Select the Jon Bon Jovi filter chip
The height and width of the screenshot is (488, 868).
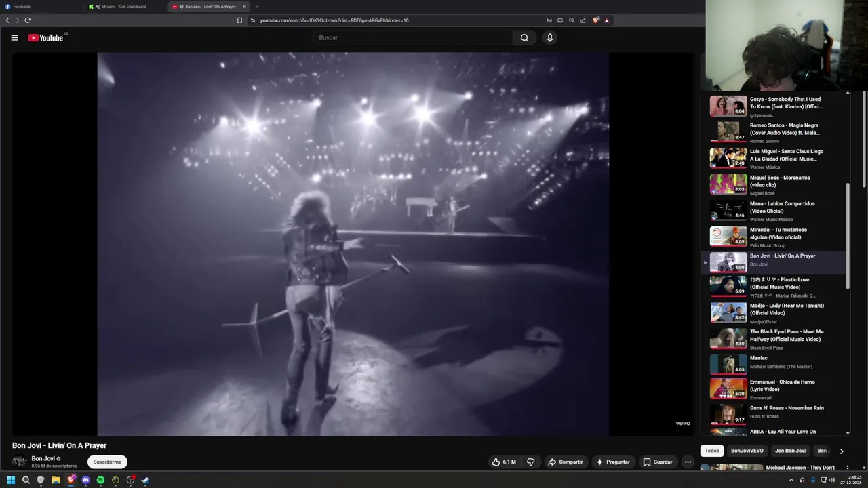[791, 451]
